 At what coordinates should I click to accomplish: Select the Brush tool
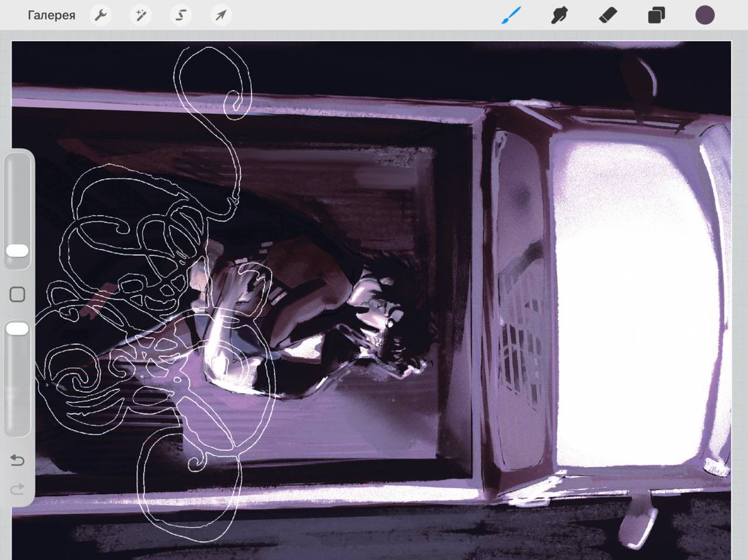[511, 15]
